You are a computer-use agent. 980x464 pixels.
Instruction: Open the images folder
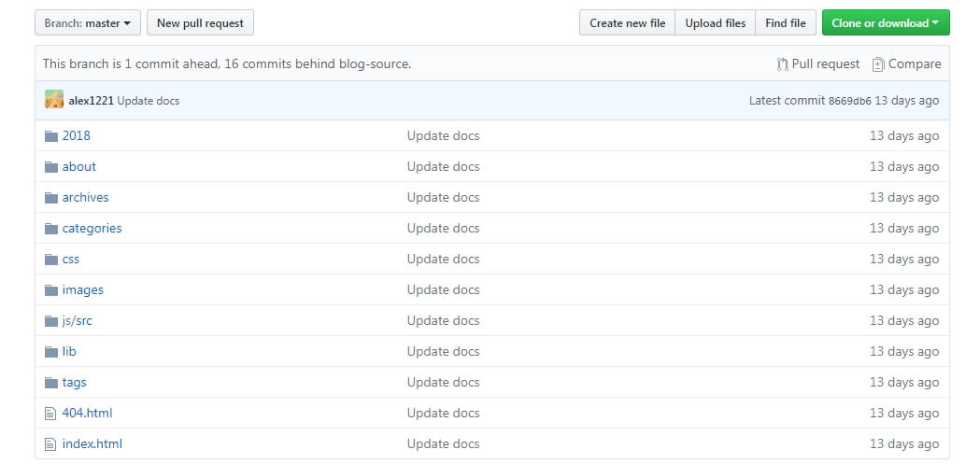[x=83, y=289]
